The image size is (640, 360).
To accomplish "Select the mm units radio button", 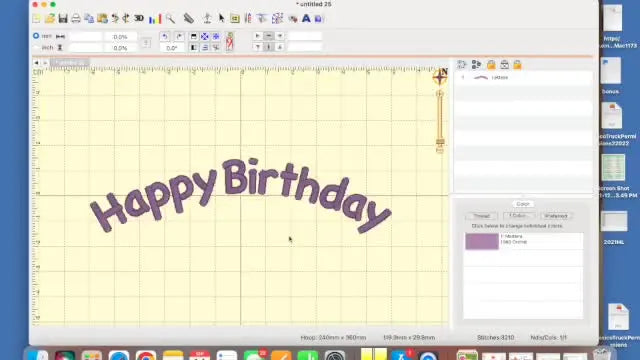I will pos(36,36).
